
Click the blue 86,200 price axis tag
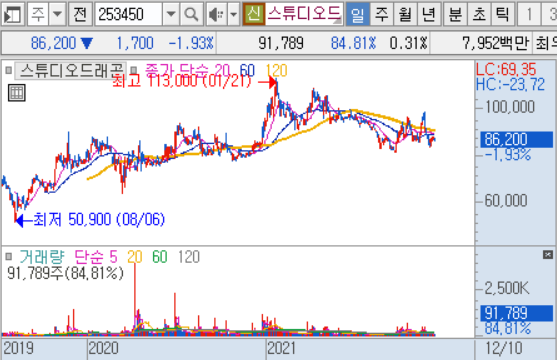point(517,140)
